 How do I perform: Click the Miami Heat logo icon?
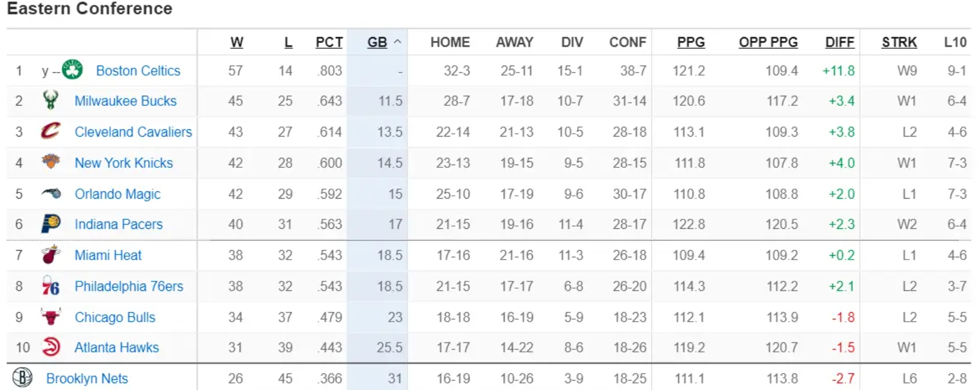pos(50,255)
